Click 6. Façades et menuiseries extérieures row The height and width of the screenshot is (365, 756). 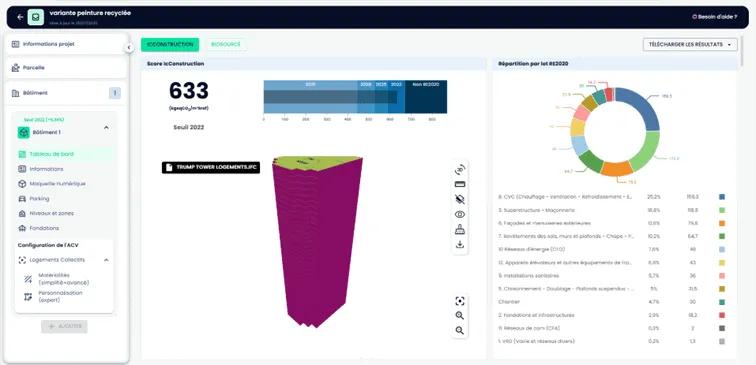611,223
